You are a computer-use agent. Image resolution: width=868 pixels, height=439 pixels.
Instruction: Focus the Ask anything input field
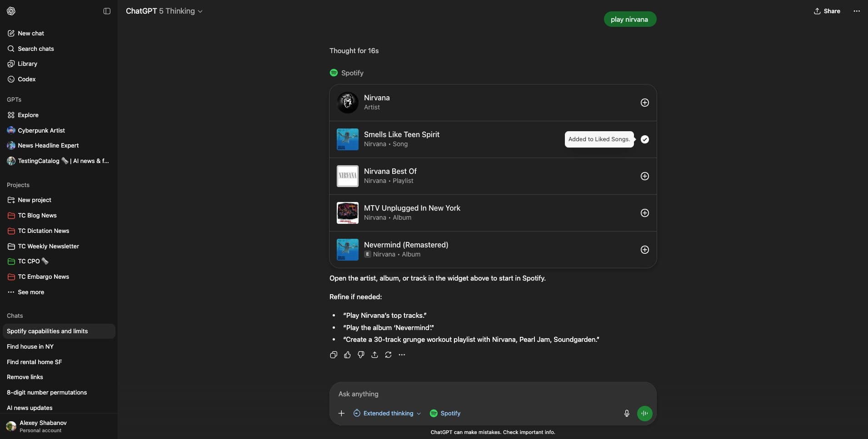pos(477,394)
